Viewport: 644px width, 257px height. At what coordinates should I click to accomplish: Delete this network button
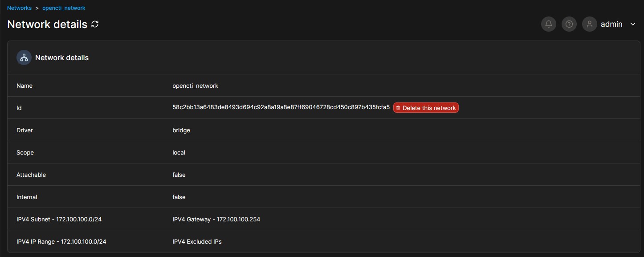[x=426, y=108]
